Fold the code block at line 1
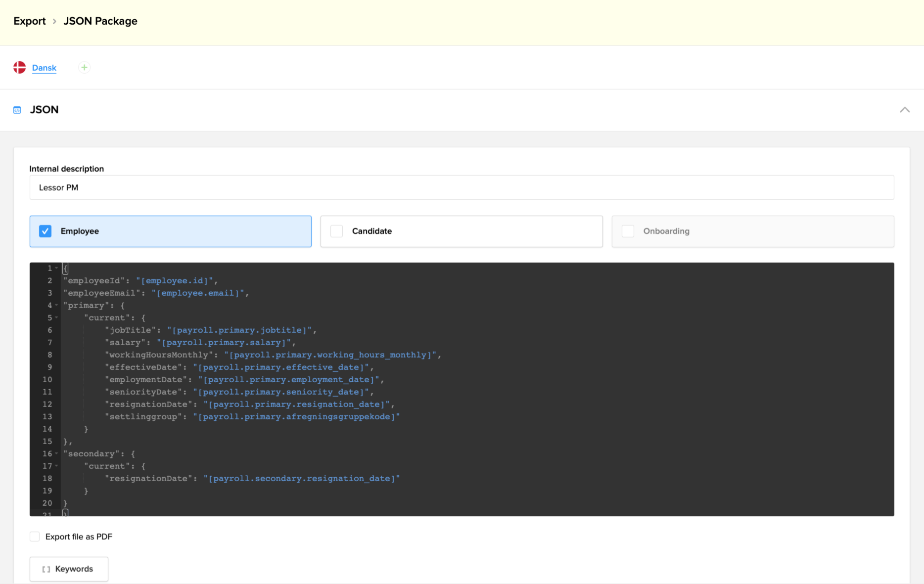 click(x=56, y=268)
